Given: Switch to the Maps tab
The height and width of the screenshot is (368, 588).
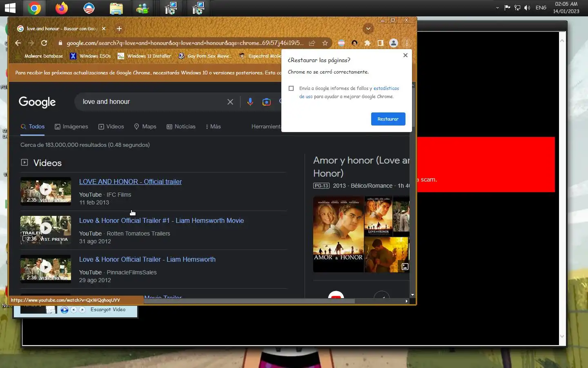Looking at the screenshot, I should [x=145, y=127].
